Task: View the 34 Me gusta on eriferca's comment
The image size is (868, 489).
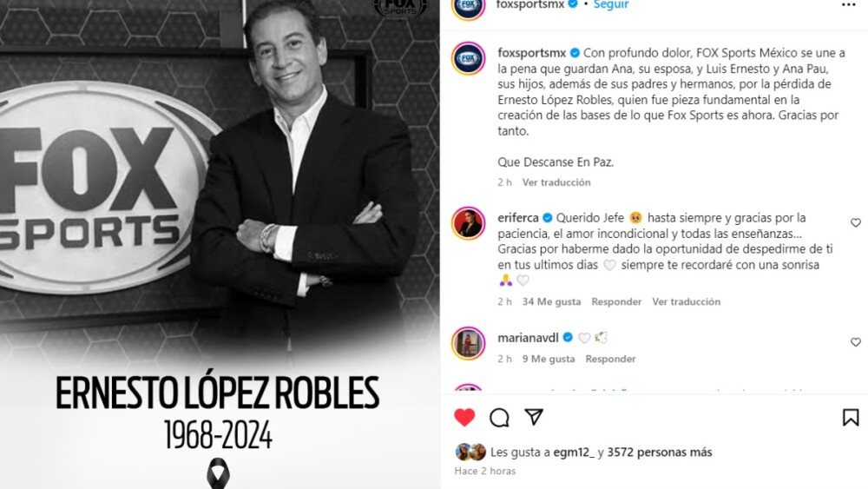Action: (551, 301)
